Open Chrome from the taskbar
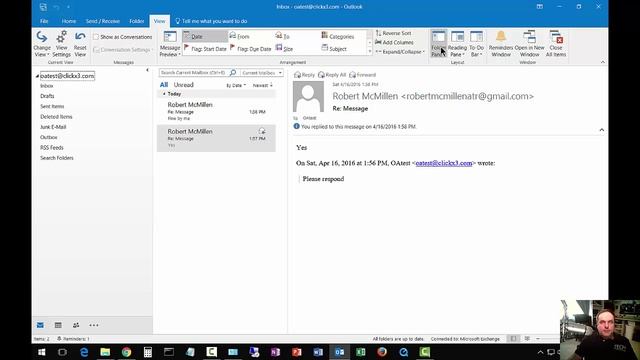Screen dimensions: 640x360 coord(127,352)
